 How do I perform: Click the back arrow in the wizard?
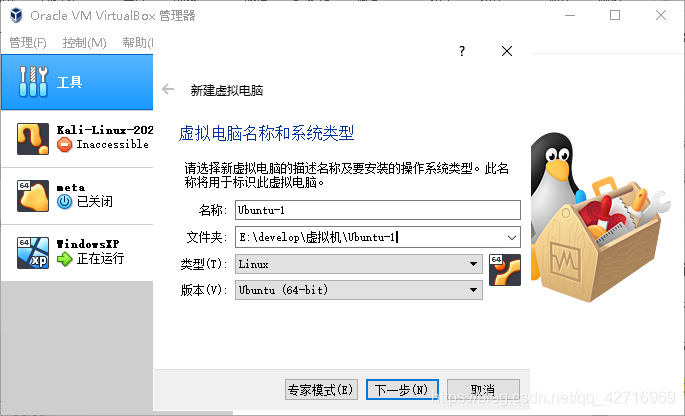pos(168,90)
